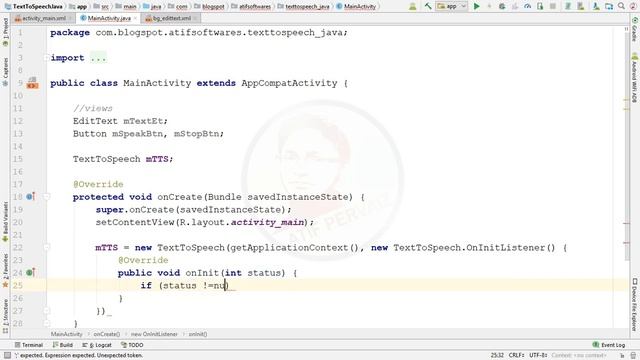Open the Logcat tool window tab
The image size is (640, 360).
tap(97, 345)
